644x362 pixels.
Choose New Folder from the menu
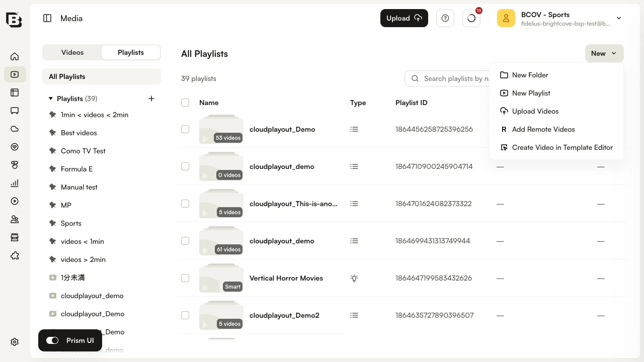(x=556, y=75)
